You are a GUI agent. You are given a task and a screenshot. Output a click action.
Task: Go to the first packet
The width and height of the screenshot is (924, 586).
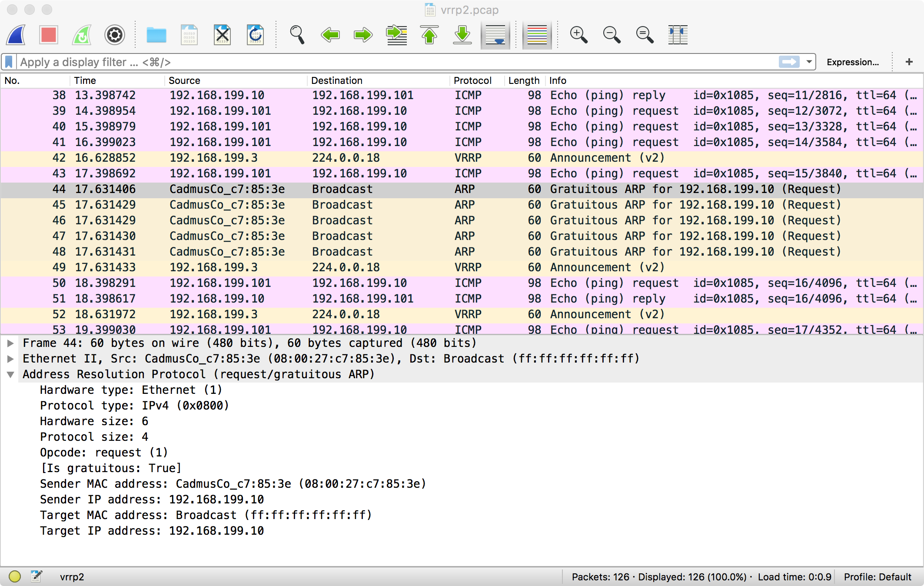(x=429, y=35)
